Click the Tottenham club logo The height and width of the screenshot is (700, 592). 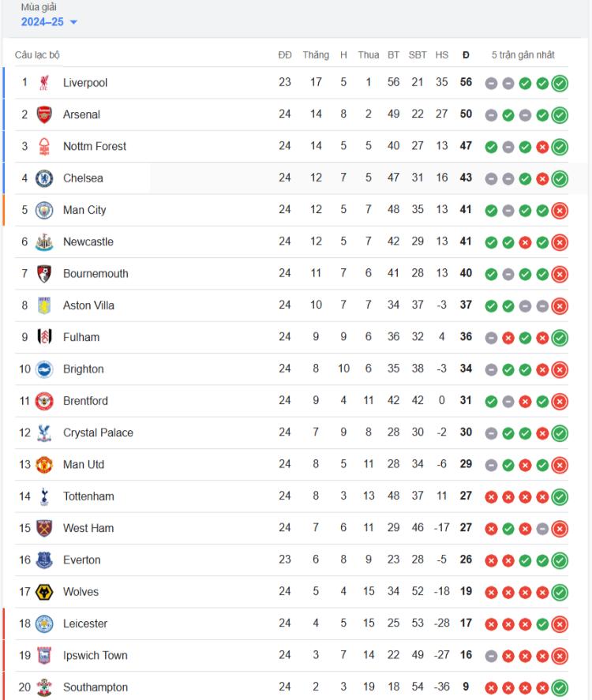tap(44, 496)
